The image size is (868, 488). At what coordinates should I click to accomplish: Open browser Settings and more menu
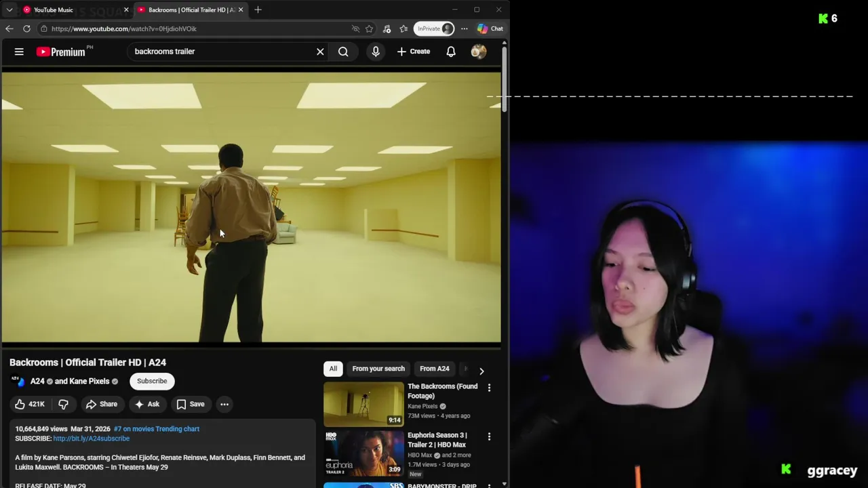[x=465, y=28]
